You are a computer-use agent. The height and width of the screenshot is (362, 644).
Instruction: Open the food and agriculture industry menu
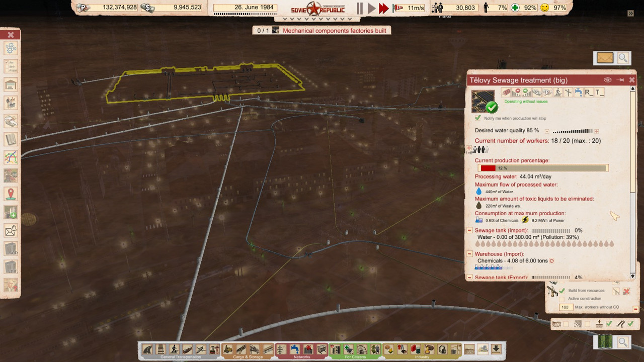(389, 349)
